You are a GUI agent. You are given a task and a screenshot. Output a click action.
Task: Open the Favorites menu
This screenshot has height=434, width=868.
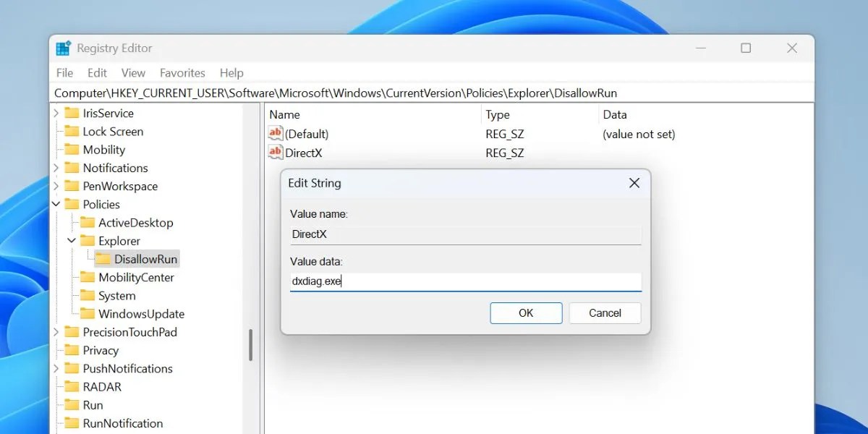182,72
